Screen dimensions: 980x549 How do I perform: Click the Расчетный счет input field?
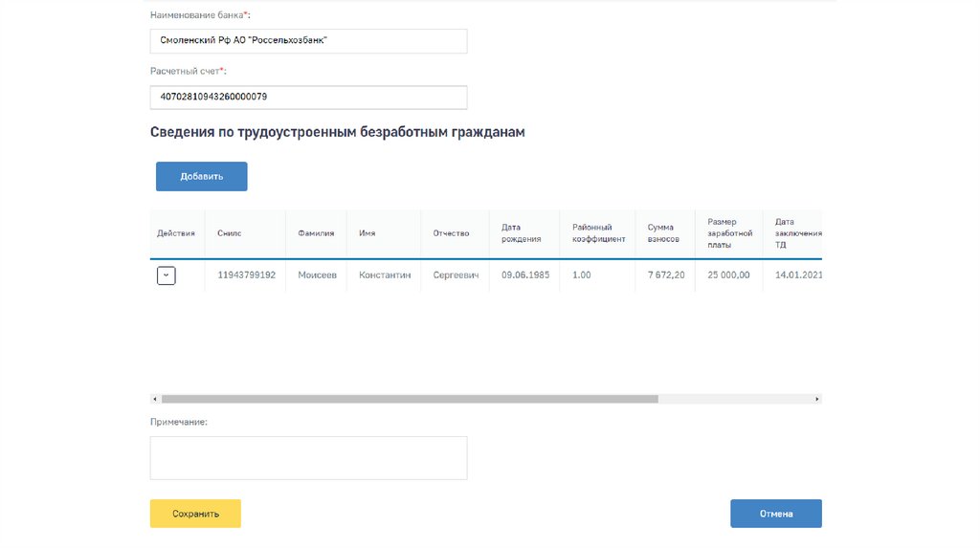[308, 98]
